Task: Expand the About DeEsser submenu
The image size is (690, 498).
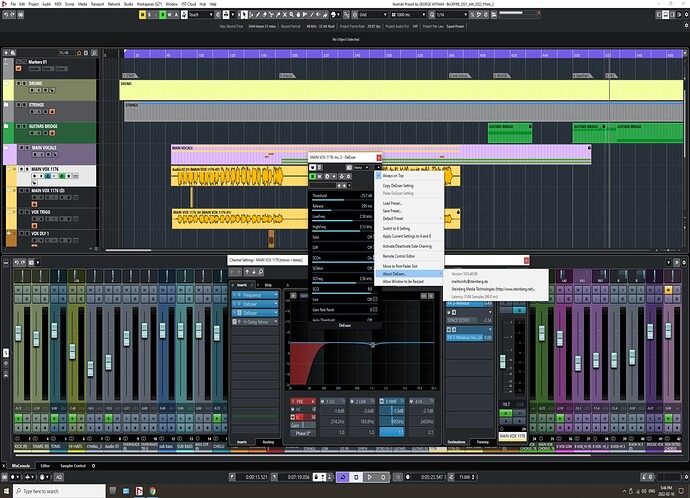Action: (x=409, y=274)
